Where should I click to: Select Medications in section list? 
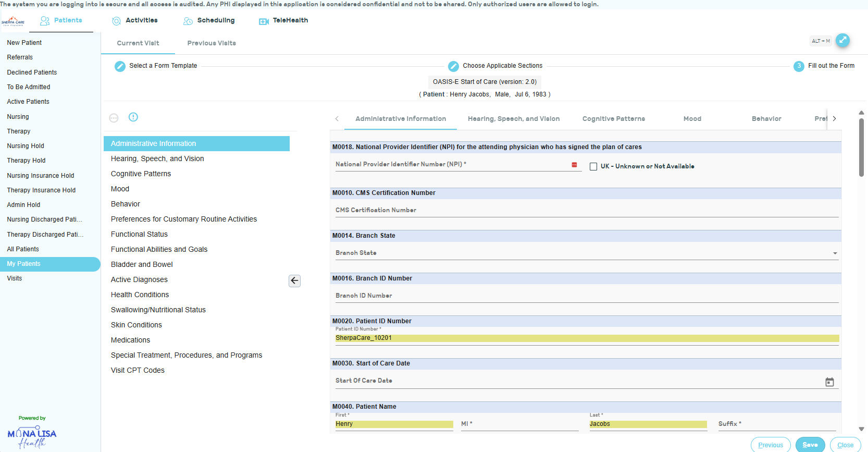click(130, 340)
